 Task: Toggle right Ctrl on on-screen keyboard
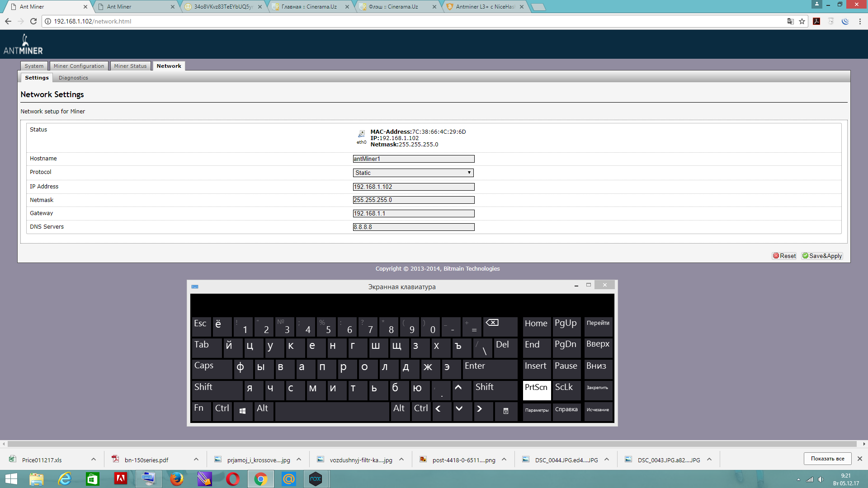click(x=421, y=411)
